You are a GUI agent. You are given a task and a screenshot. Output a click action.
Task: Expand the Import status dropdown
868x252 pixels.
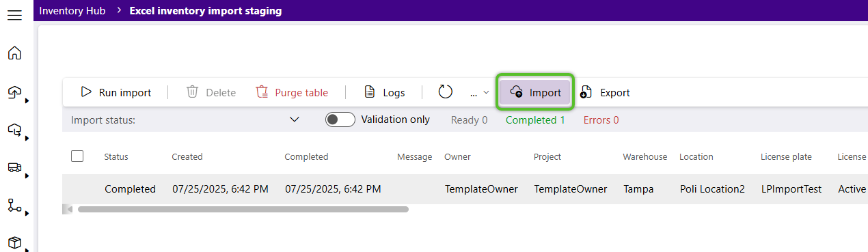click(x=295, y=120)
